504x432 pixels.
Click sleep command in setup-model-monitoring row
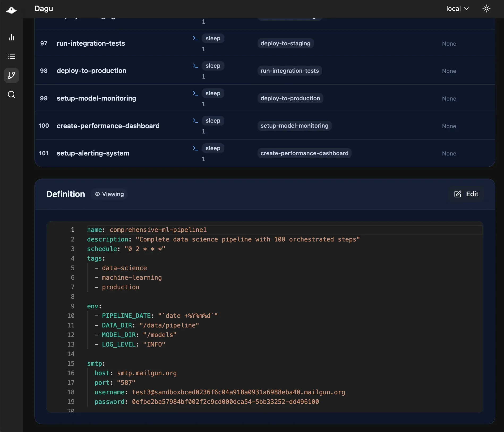[x=213, y=93]
